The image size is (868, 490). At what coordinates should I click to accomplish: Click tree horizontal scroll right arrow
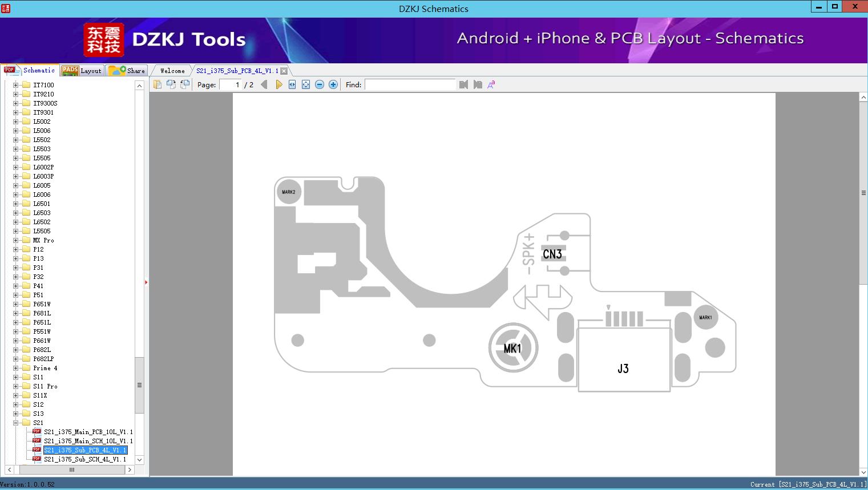130,470
